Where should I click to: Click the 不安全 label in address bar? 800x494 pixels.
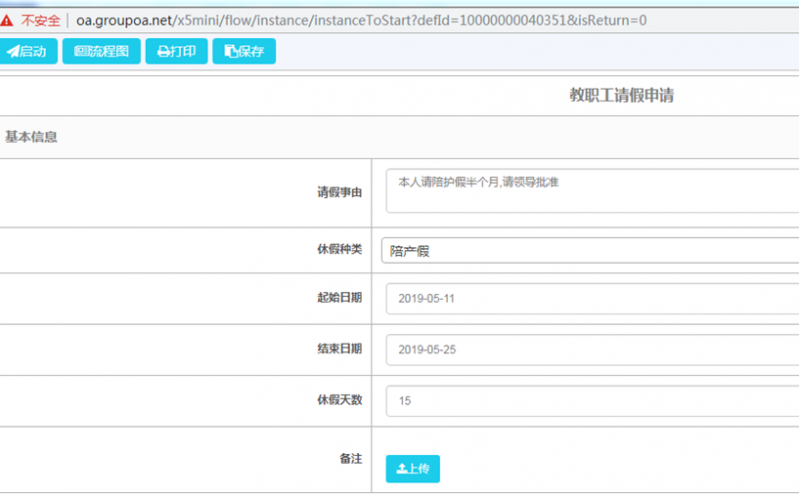40,20
